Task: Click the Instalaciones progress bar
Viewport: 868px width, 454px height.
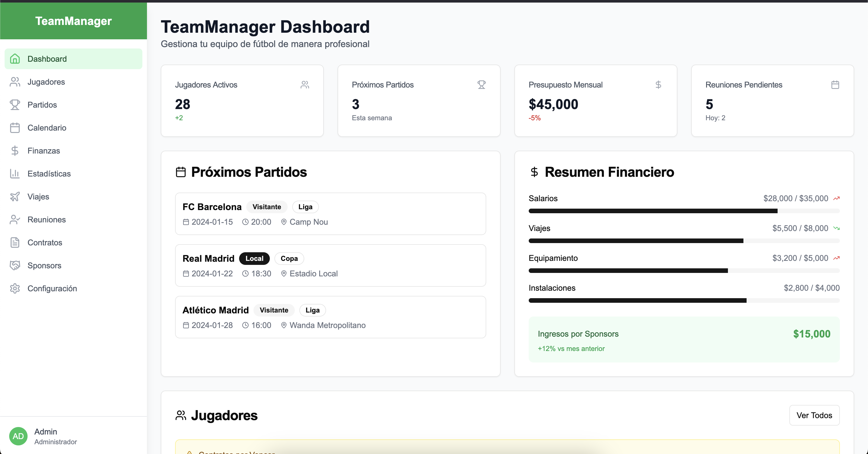Action: coord(684,300)
